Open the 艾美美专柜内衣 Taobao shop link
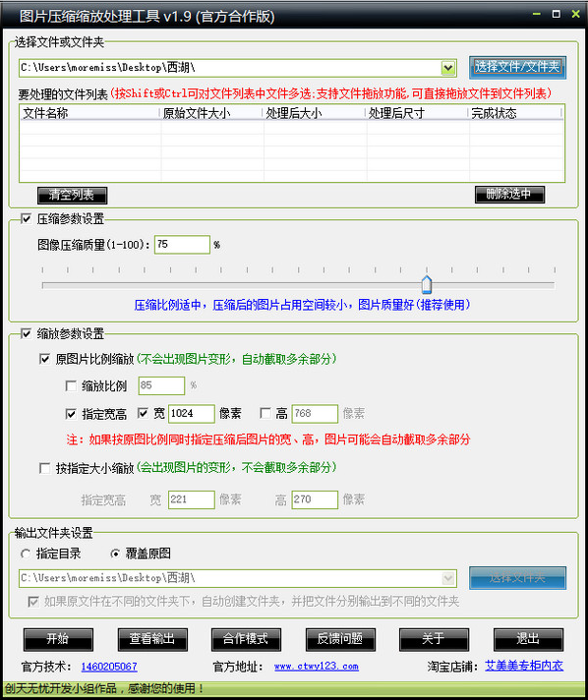The image size is (588, 700). click(524, 666)
